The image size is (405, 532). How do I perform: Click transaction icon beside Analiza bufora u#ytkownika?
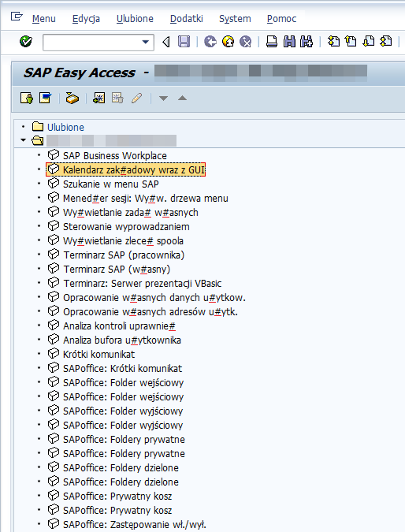pyautogui.click(x=54, y=340)
